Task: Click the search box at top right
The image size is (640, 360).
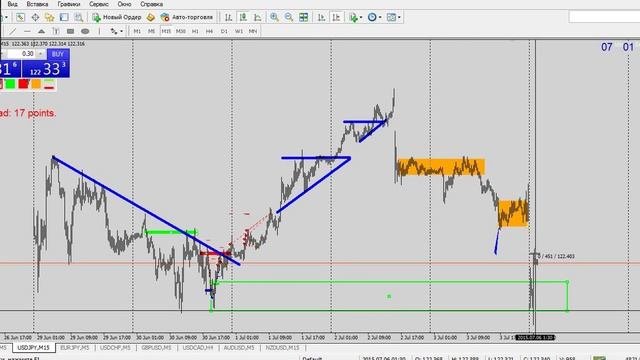Action: 604,17
